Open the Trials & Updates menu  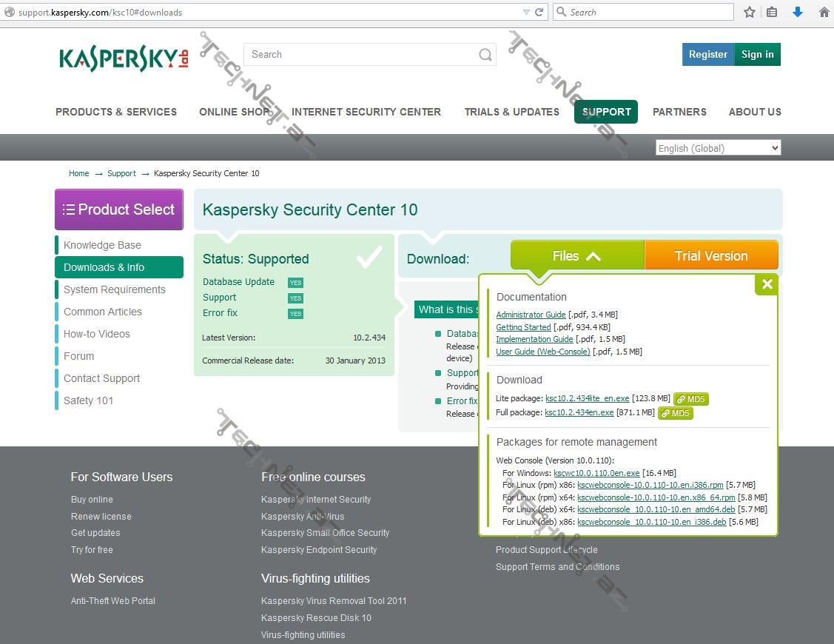511,112
